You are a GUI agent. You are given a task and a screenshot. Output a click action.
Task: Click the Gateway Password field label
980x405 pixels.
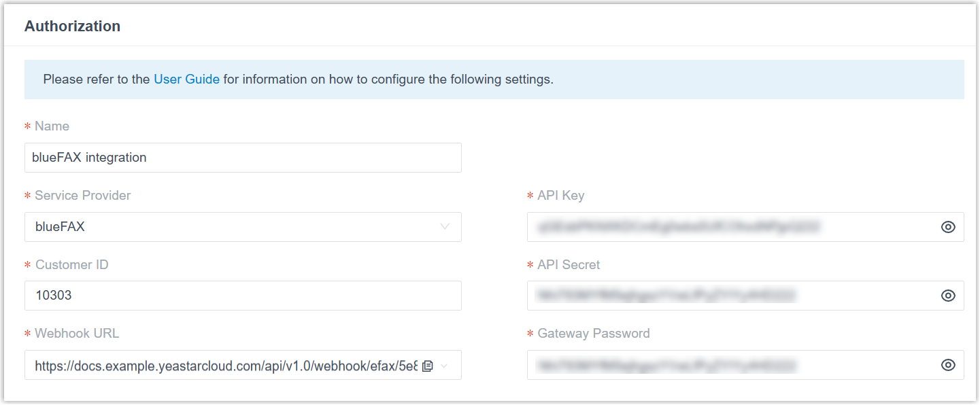[593, 334]
